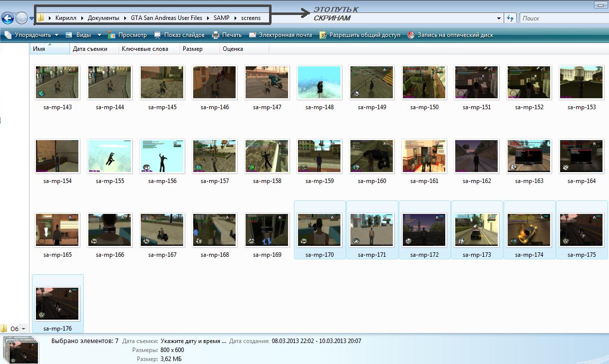Open GTA San Andreas User Files breadcrumb
Screen dimensions: 609x364
pyautogui.click(x=167, y=18)
